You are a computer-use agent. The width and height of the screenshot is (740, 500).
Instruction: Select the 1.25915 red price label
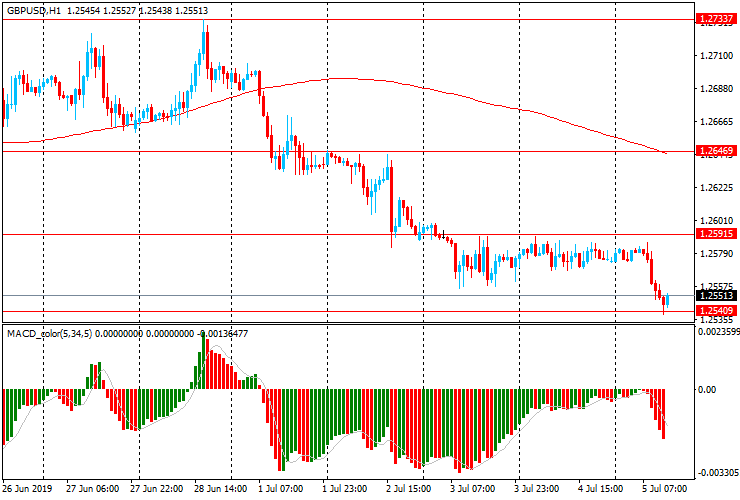click(716, 234)
